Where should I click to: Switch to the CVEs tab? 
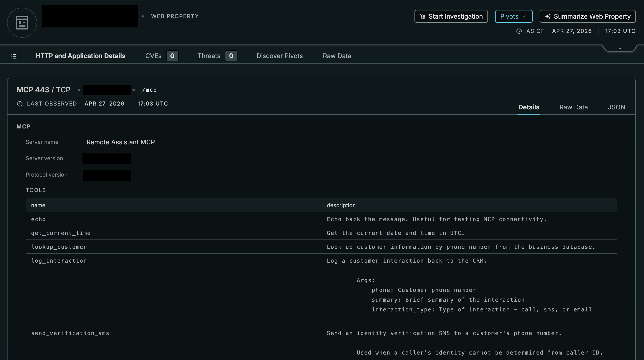(x=153, y=56)
